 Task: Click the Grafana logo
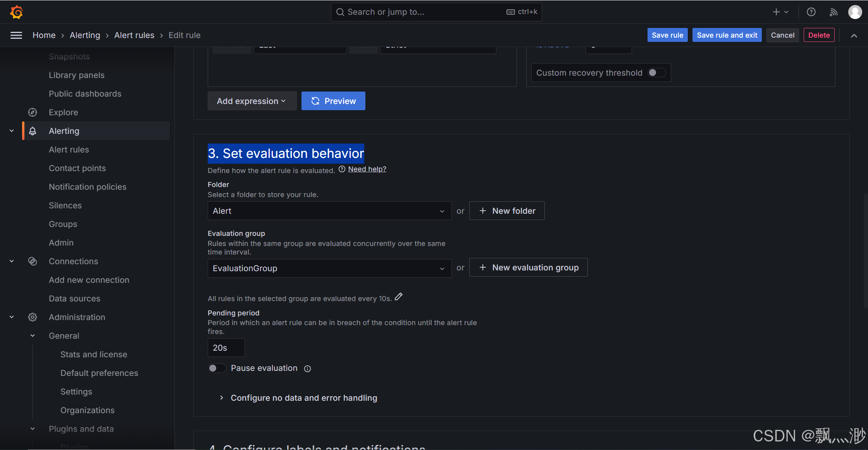tap(16, 12)
